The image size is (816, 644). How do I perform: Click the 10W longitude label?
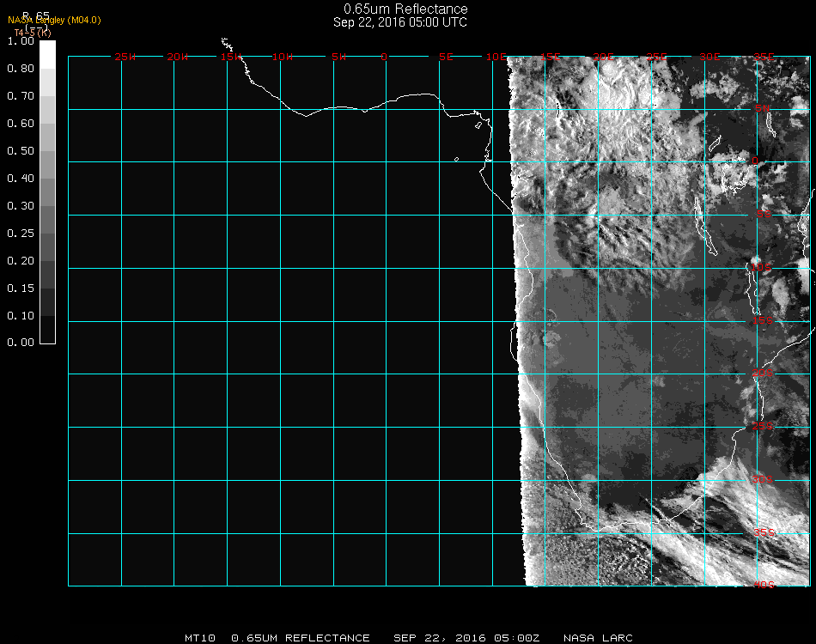point(283,57)
